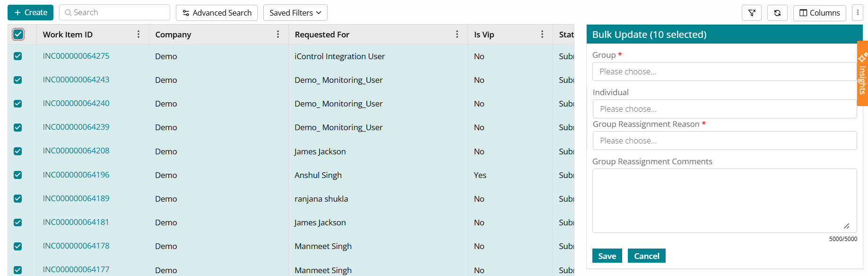Open the Group Reassignment Reason dropdown
Image resolution: width=868 pixels, height=276 pixels.
[724, 141]
